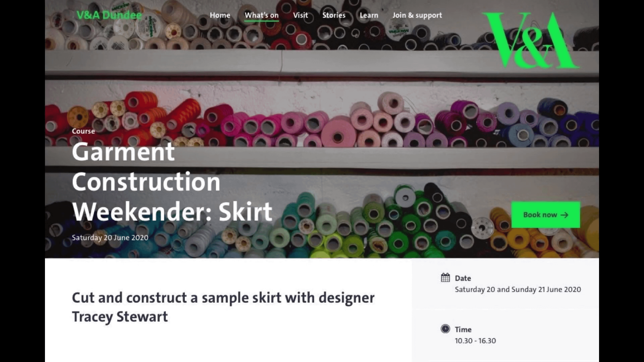
Task: Click the green Book now button
Action: [x=546, y=215]
